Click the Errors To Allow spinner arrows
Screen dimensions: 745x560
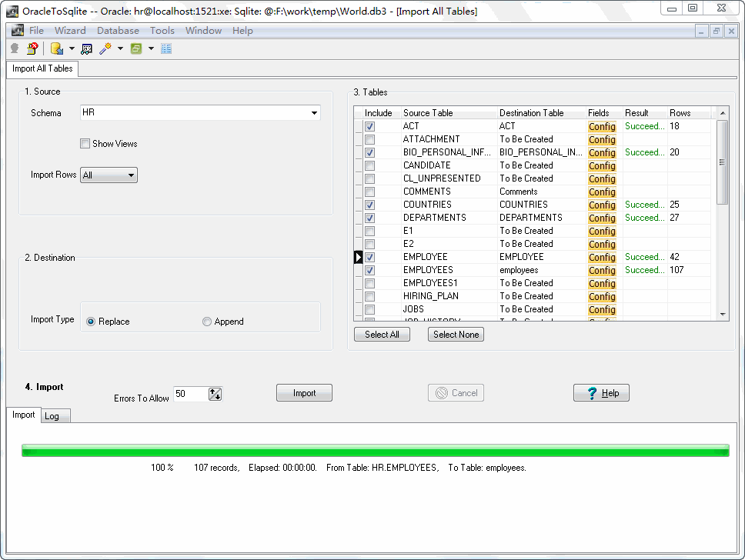215,394
